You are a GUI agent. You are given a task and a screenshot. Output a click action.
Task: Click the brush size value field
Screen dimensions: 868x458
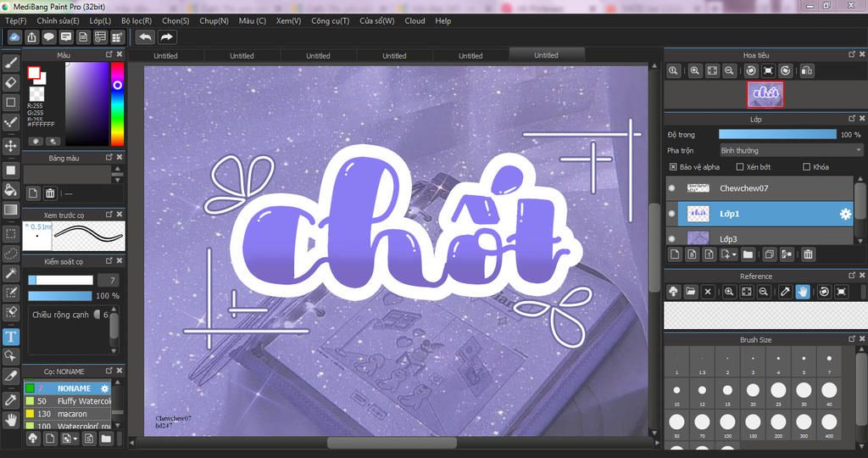(x=108, y=280)
